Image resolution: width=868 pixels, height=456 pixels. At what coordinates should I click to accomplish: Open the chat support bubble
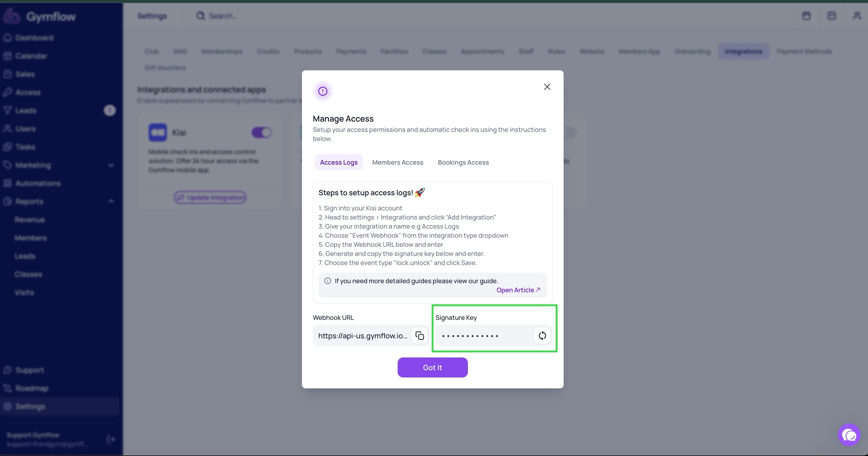tap(849, 435)
